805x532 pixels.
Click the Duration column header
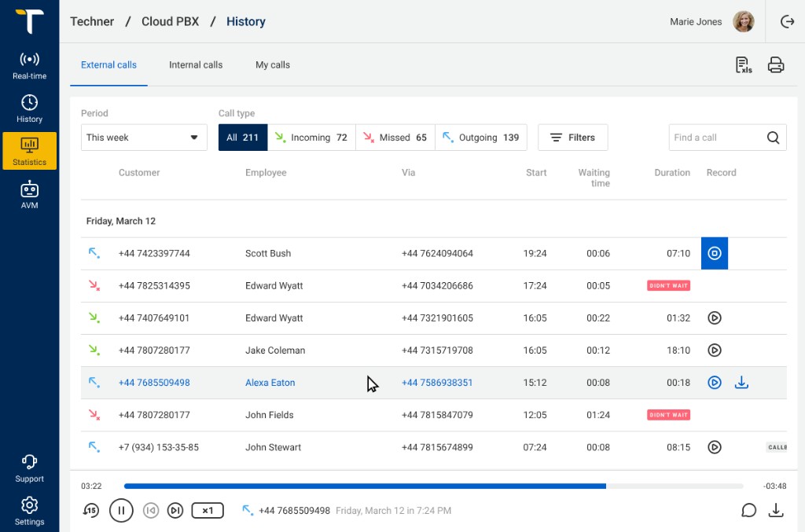[x=672, y=173]
